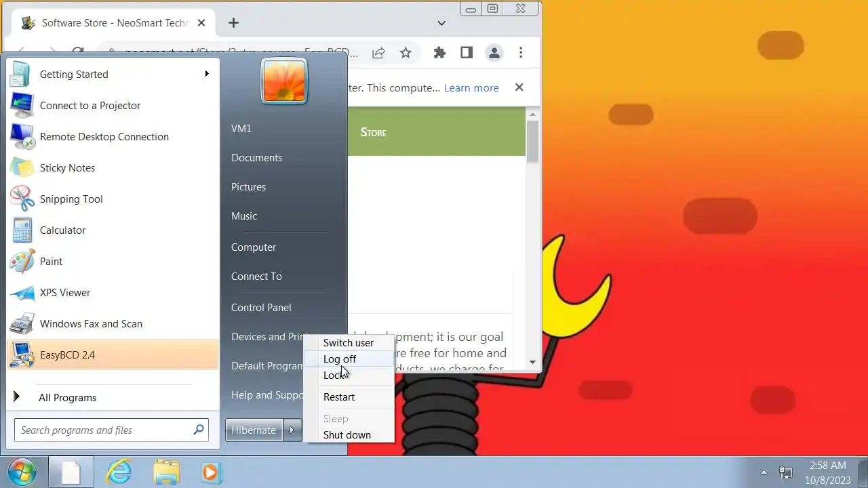Screen dimensions: 868x488
Task: Open the shutdown options arrow
Action: point(292,430)
